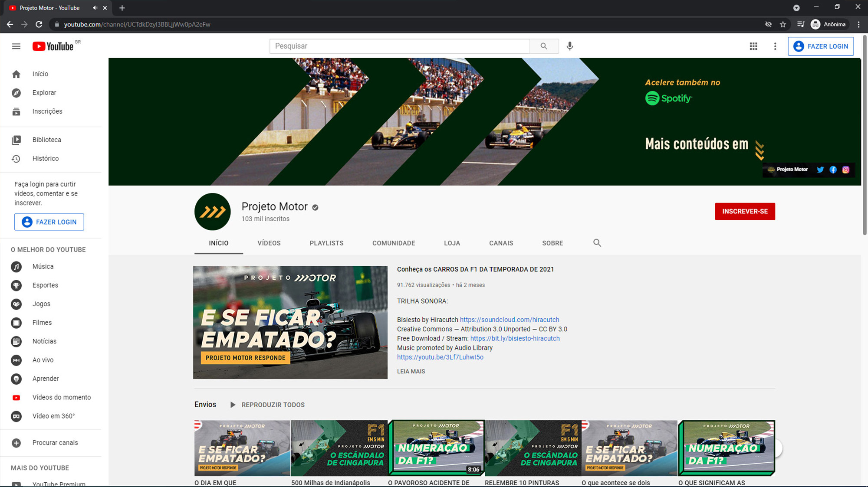This screenshot has height=487, width=868.
Task: Expand description with LEIA MAIS
Action: [x=411, y=371]
